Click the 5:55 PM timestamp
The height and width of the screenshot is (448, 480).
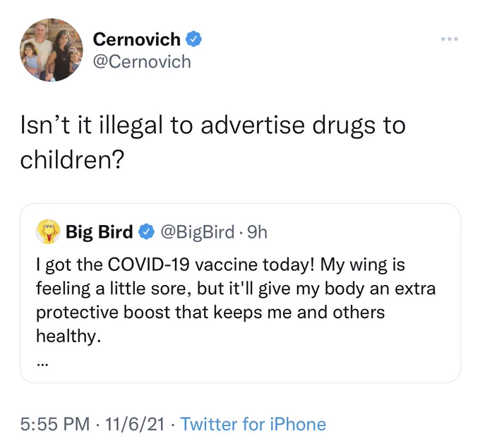pyautogui.click(x=55, y=424)
